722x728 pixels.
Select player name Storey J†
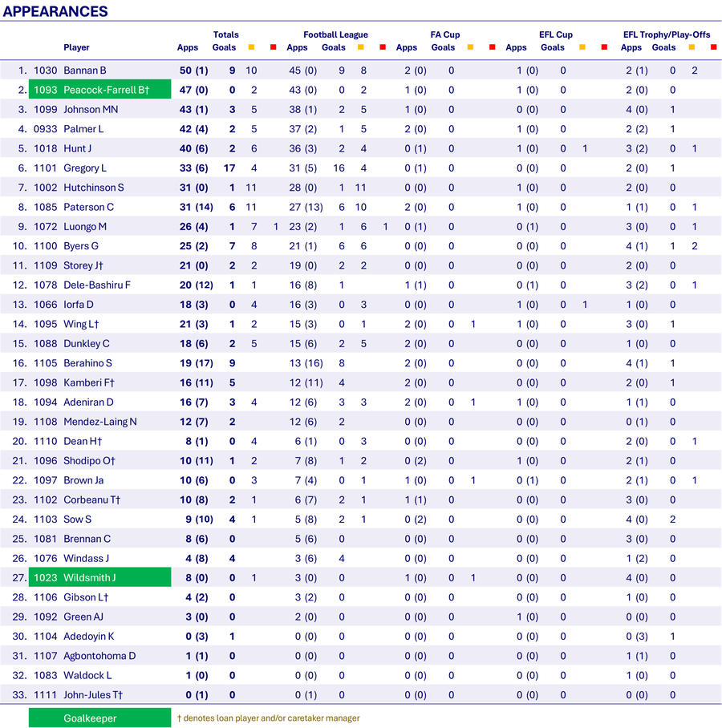(x=83, y=265)
